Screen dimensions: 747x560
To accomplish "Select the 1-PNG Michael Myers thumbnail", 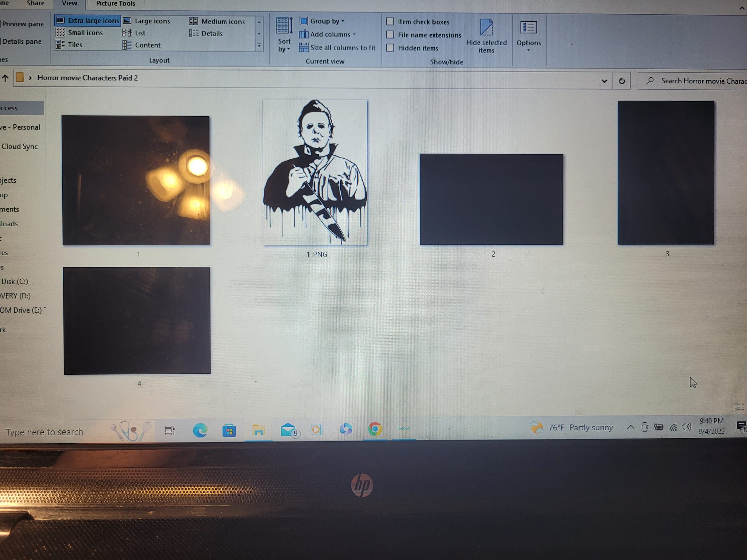I will 315,172.
